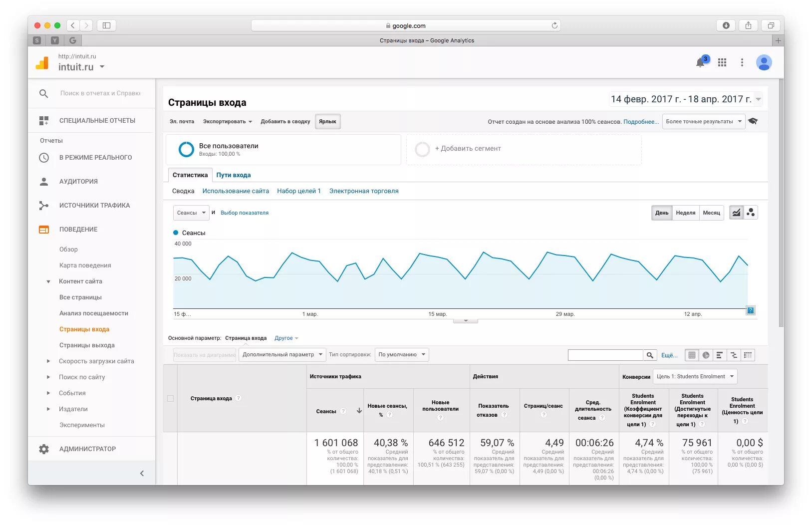
Task: Select the pivot table view icon
Action: 748,355
